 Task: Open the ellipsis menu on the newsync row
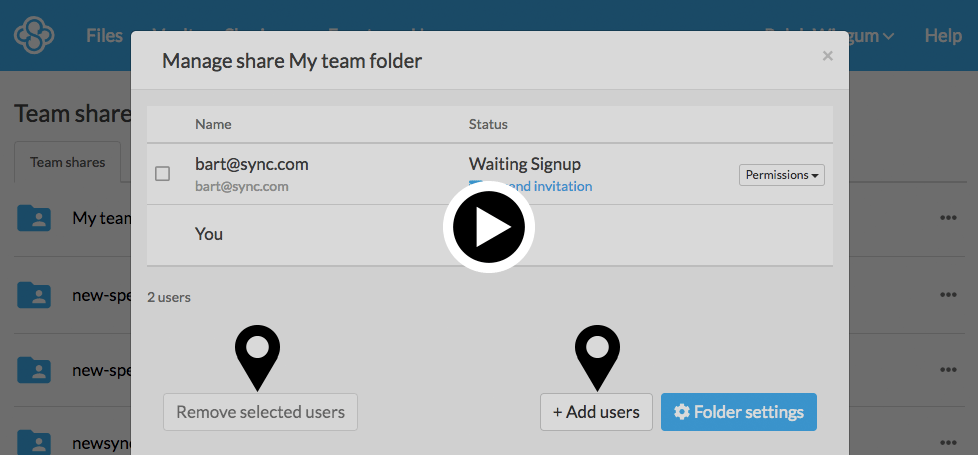(x=948, y=442)
